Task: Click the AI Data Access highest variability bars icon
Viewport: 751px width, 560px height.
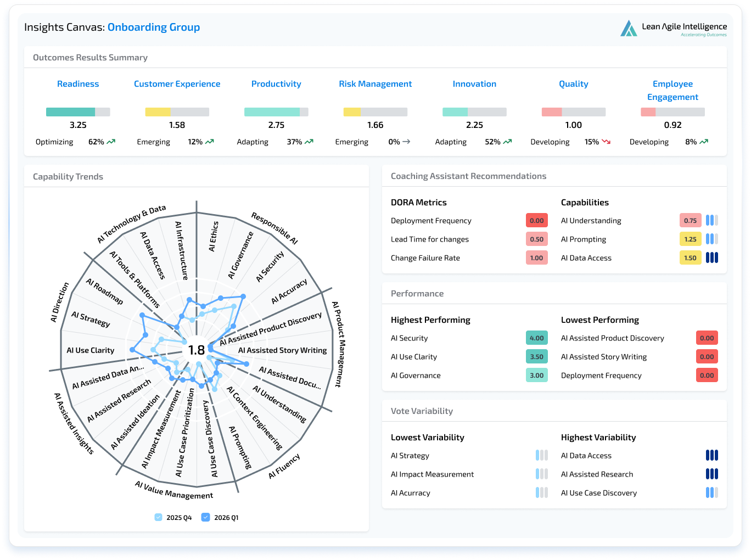Action: pos(711,455)
